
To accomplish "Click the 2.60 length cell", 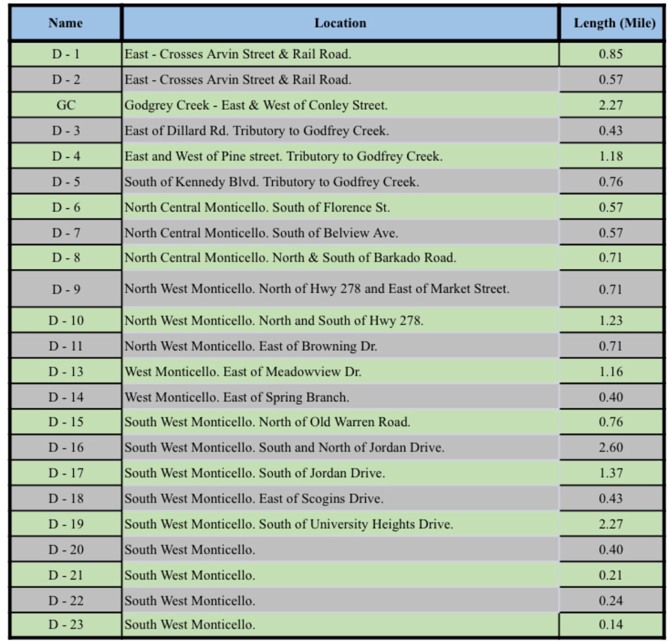I will [x=611, y=447].
